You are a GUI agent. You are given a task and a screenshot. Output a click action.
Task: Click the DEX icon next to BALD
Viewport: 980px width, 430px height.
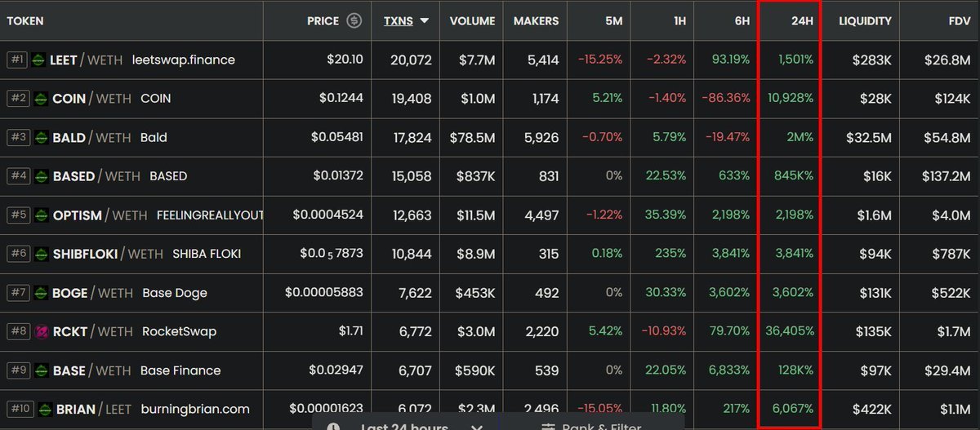pos(41,138)
